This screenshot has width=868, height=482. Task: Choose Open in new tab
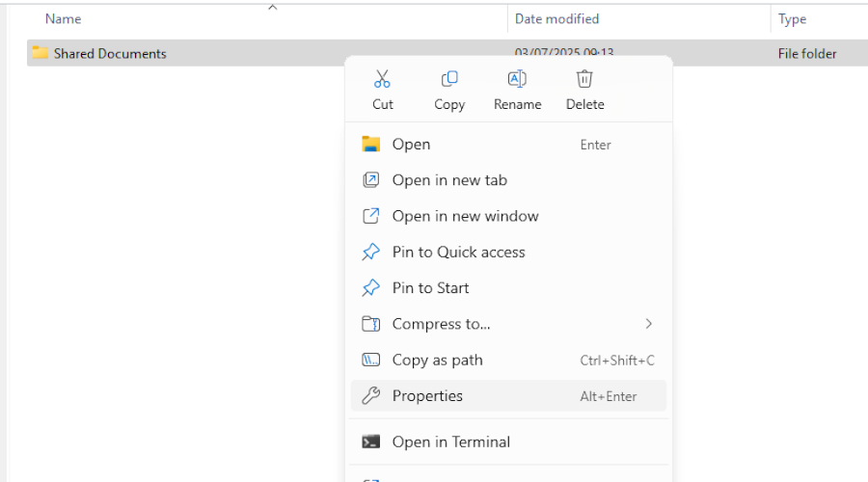pos(508,180)
